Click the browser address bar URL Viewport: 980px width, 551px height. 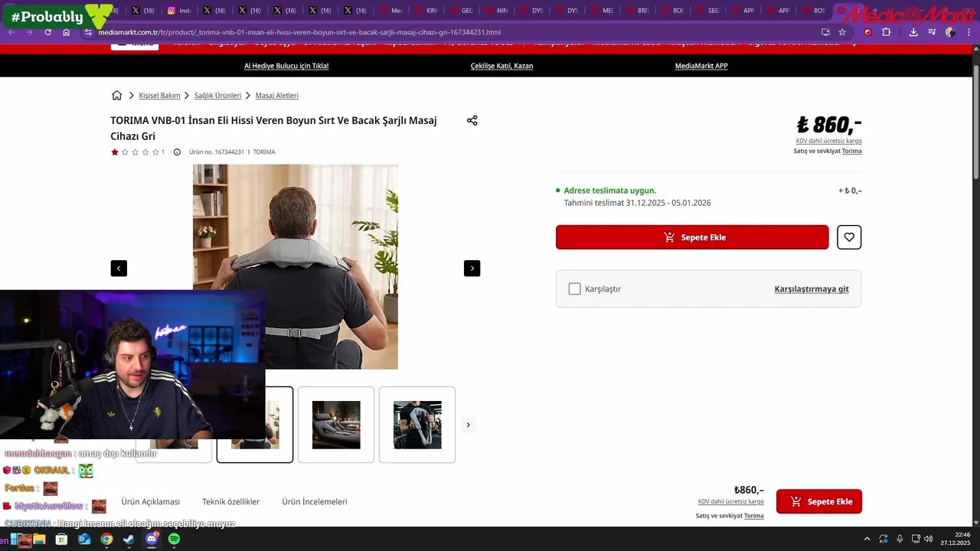tap(299, 32)
